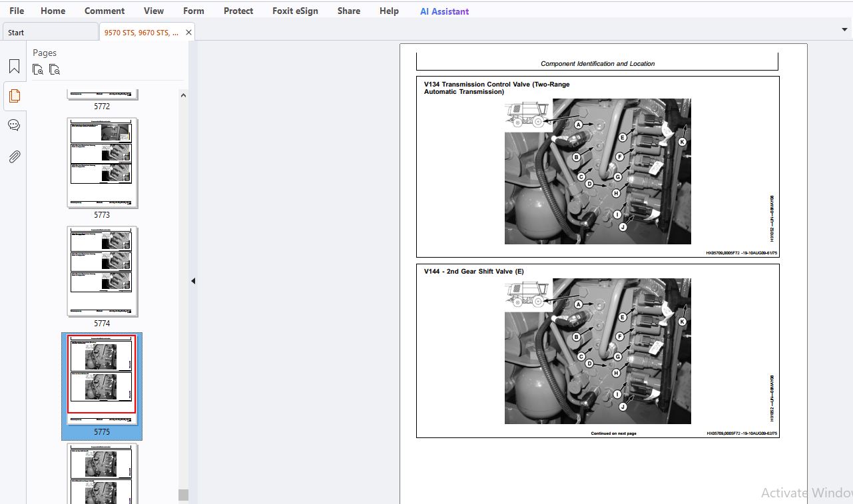Image resolution: width=853 pixels, height=504 pixels.
Task: Click the Component Identification and Location header
Action: 597,64
